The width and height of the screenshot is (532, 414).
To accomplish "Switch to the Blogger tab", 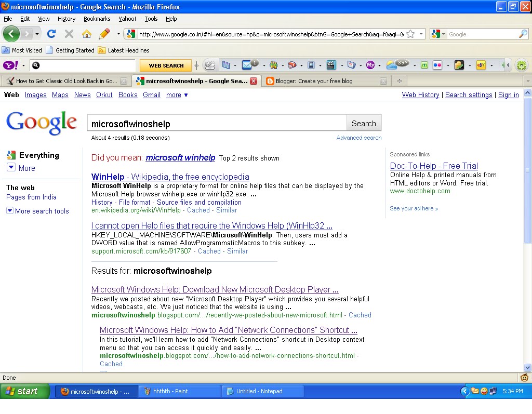I will [317, 81].
